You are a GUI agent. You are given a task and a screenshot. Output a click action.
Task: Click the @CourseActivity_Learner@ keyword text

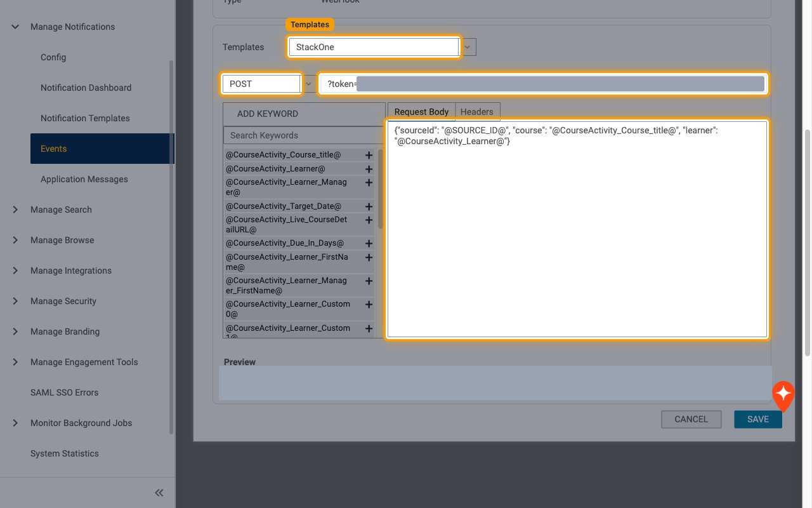(x=275, y=170)
